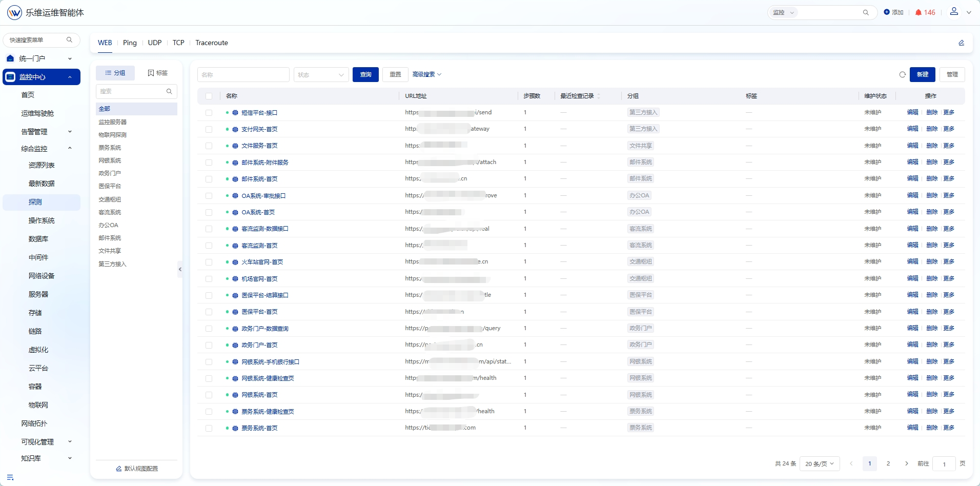Expand the 高级搜索 advanced search

(427, 75)
